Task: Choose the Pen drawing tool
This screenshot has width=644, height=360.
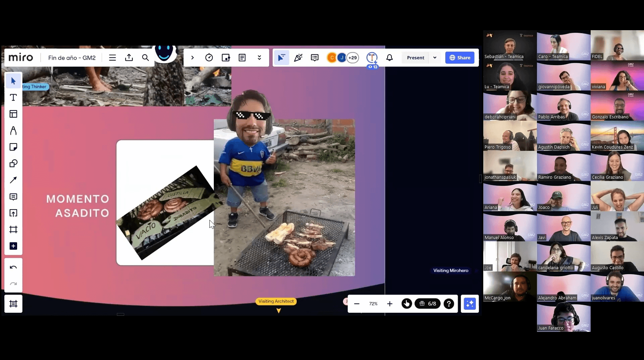Action: click(13, 130)
